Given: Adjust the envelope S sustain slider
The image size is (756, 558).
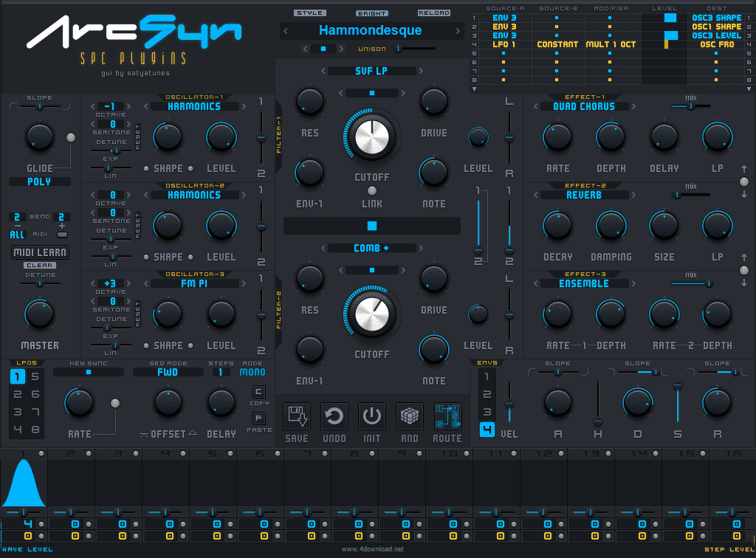Looking at the screenshot, I should click(678, 403).
